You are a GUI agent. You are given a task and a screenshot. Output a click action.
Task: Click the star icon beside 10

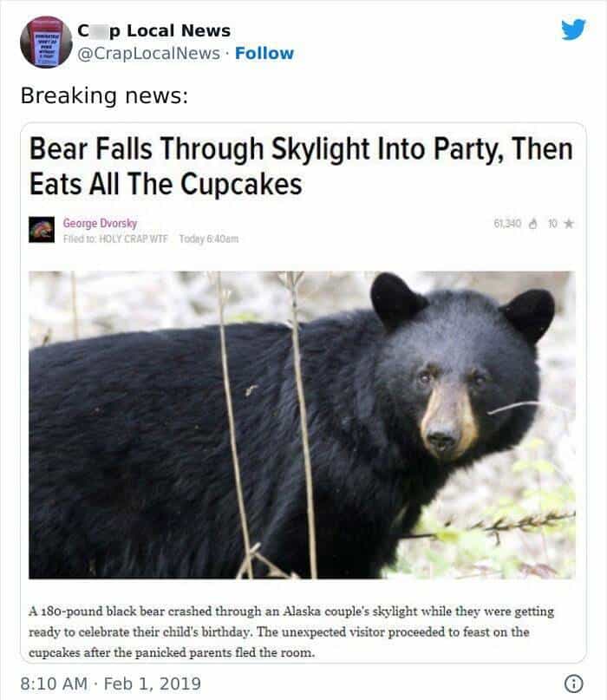569,223
